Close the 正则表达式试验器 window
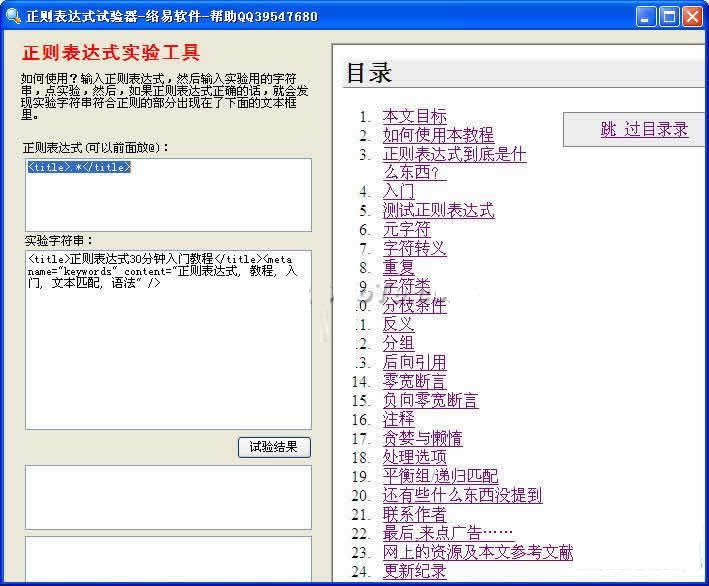The image size is (709, 586). pos(692,17)
